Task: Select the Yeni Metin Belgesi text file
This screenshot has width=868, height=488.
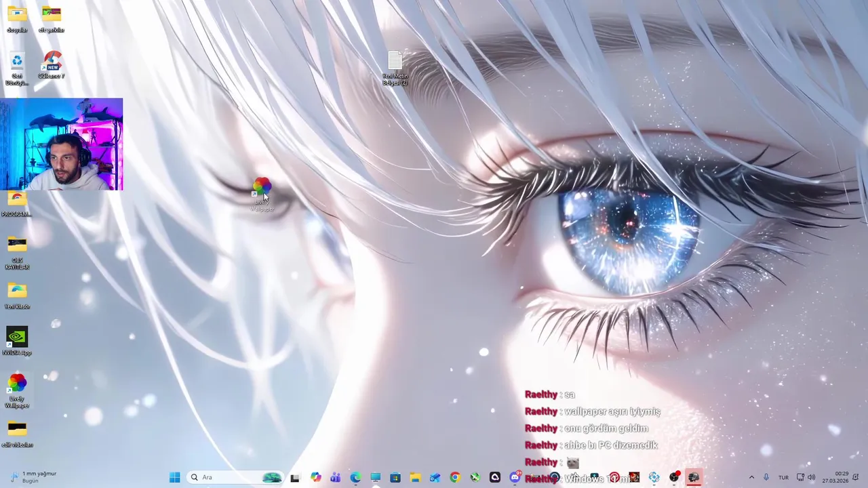Action: point(395,68)
